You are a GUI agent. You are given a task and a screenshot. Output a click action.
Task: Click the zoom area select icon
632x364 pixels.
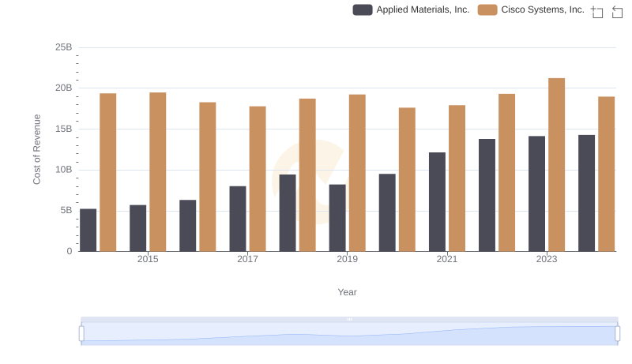[597, 12]
